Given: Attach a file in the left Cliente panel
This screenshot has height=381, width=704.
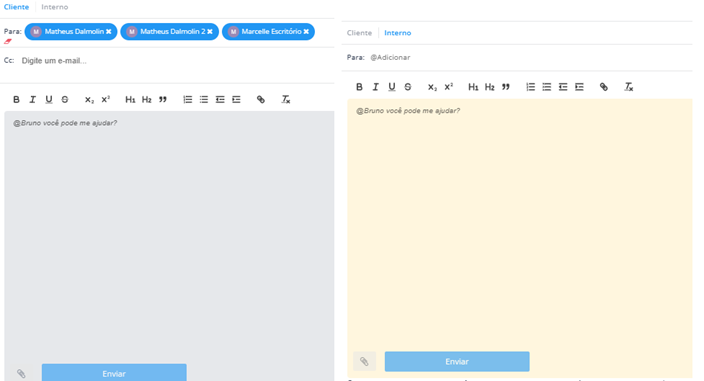Looking at the screenshot, I should point(21,373).
